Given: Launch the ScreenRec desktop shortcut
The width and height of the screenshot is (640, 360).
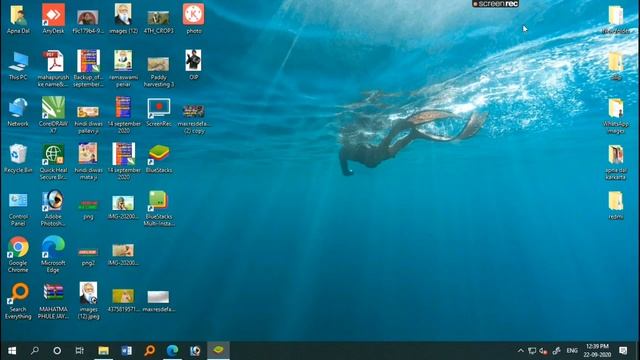Looking at the screenshot, I should [x=158, y=111].
